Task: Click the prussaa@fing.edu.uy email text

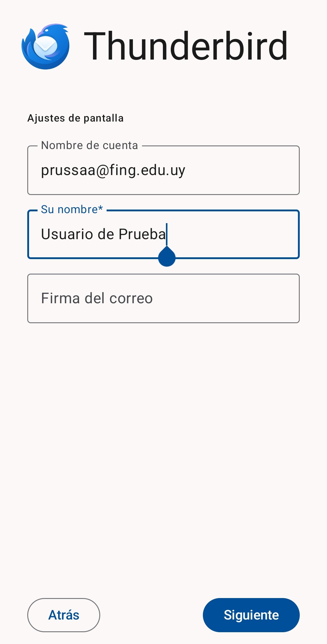Action: coord(113,171)
